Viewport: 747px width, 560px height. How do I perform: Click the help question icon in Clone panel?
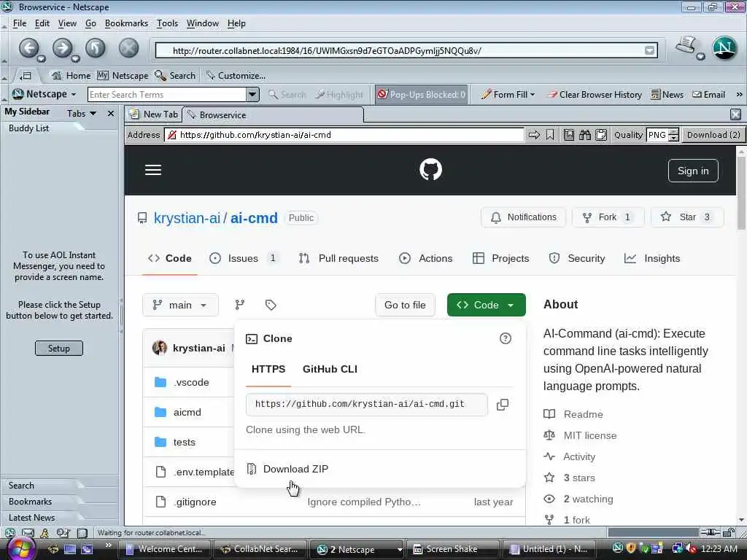click(x=506, y=338)
